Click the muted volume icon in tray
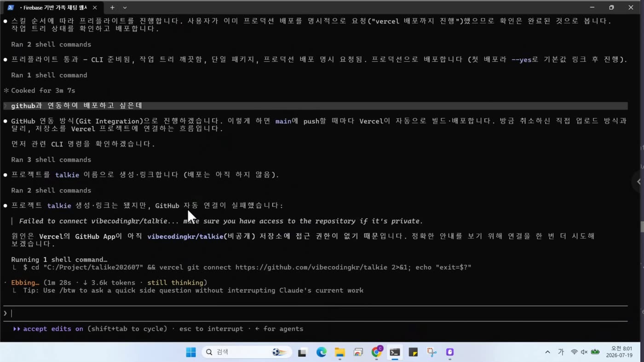Viewport: 644px width, 362px height. coord(584,352)
